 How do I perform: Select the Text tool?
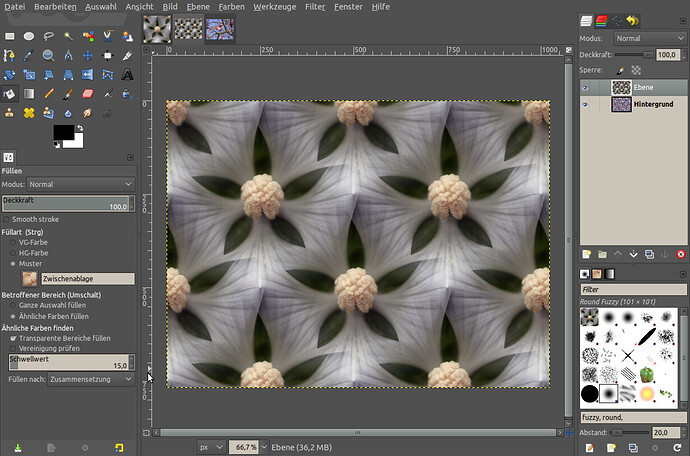point(128,74)
